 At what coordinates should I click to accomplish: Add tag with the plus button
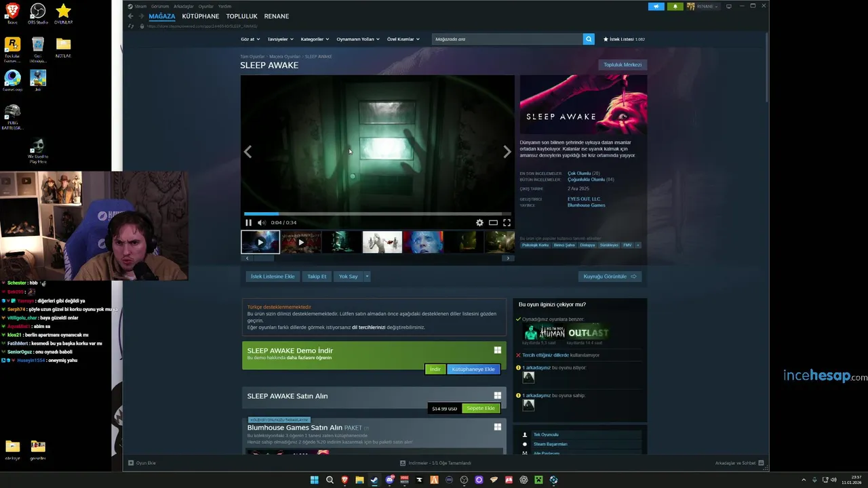[x=637, y=245]
